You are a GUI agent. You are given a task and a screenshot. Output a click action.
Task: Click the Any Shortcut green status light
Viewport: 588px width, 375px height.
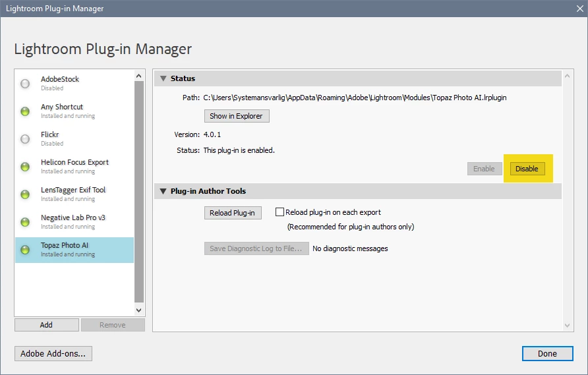[25, 111]
